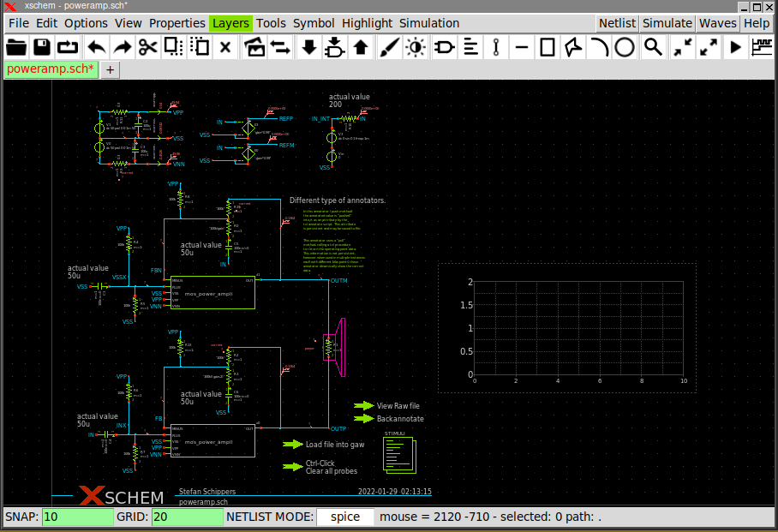
Task: Open the green Layers color menu
Action: pos(230,23)
